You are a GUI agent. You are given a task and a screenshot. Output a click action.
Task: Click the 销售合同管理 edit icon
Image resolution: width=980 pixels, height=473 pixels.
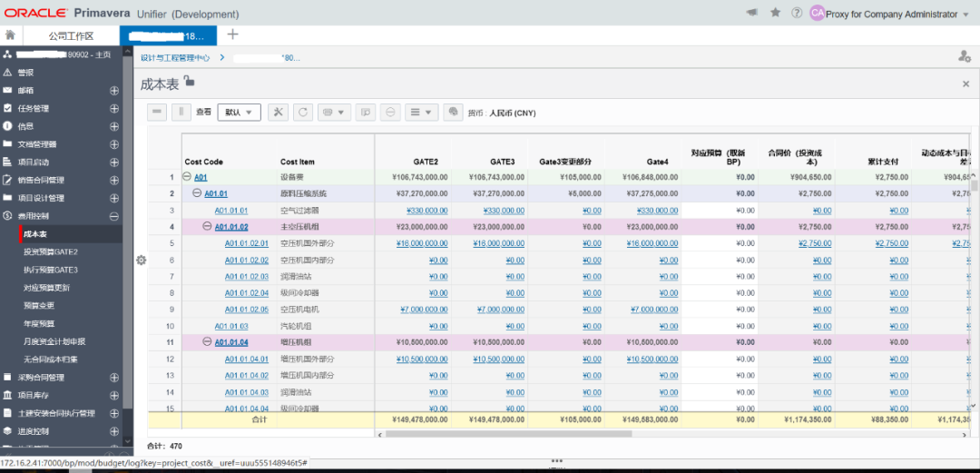click(7, 180)
